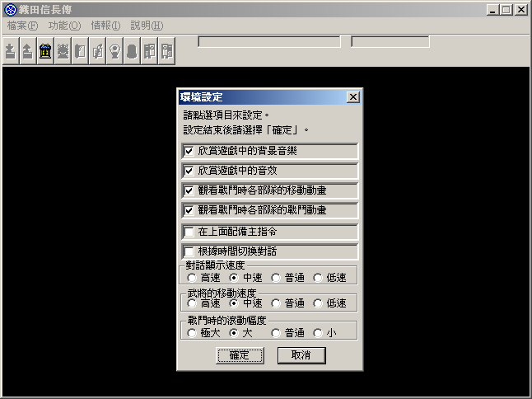Click the 設定結束後請選擇「確定」 text

(x=245, y=129)
